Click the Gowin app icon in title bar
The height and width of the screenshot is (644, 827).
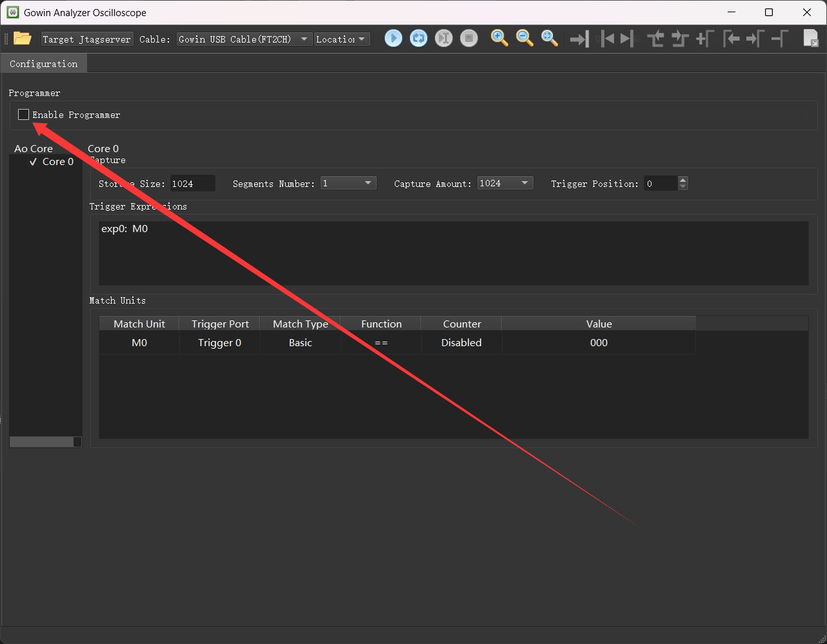[13, 12]
